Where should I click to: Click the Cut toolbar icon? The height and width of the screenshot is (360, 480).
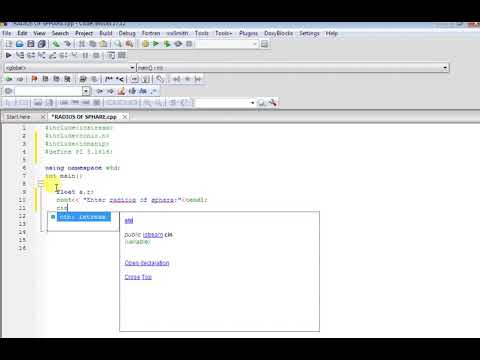pos(82,44)
